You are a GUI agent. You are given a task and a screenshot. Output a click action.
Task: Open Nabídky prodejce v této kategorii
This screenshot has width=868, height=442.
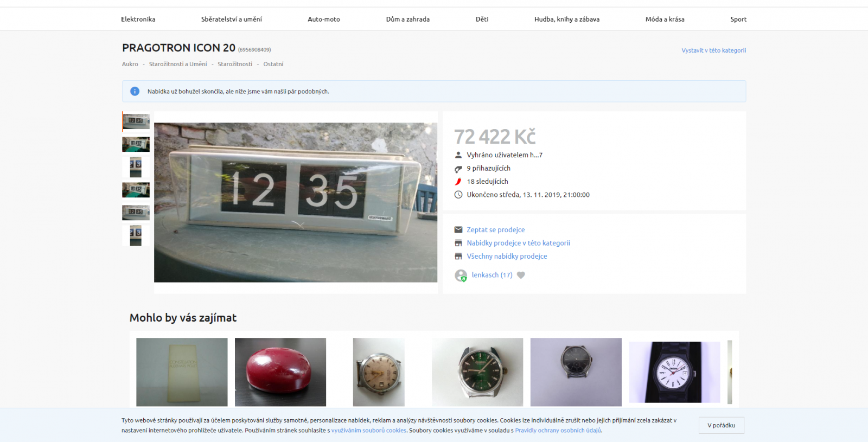(518, 243)
